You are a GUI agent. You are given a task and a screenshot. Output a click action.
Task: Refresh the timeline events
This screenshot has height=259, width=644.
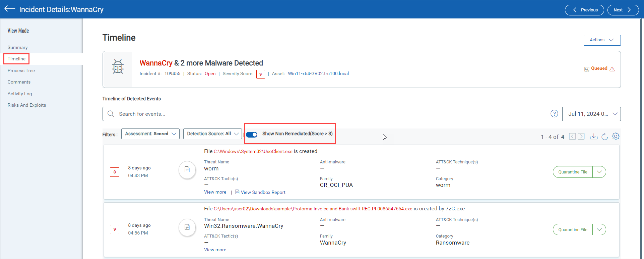(604, 136)
